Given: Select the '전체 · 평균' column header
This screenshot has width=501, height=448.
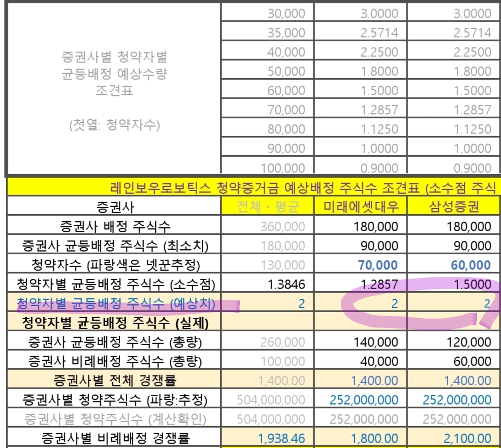Looking at the screenshot, I should tap(267, 206).
